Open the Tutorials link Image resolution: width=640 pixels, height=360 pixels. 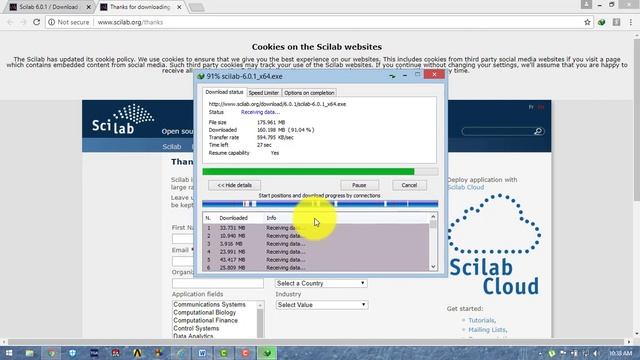pyautogui.click(x=482, y=320)
